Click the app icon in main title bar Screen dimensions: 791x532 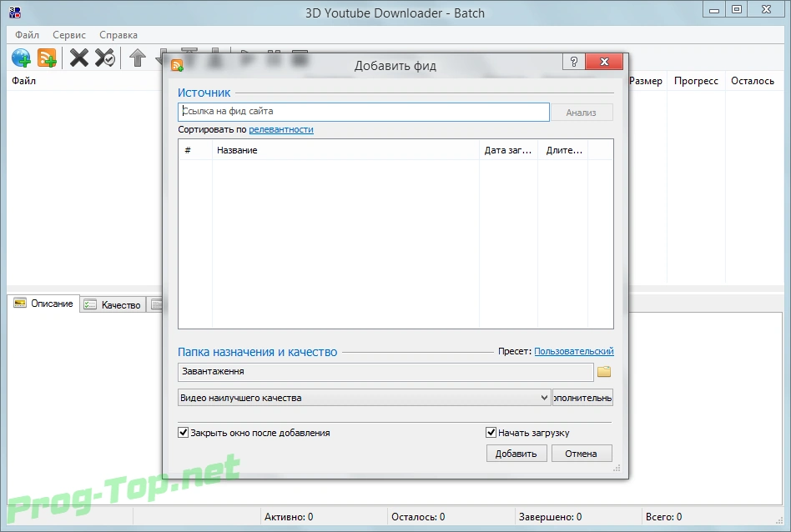[15, 13]
